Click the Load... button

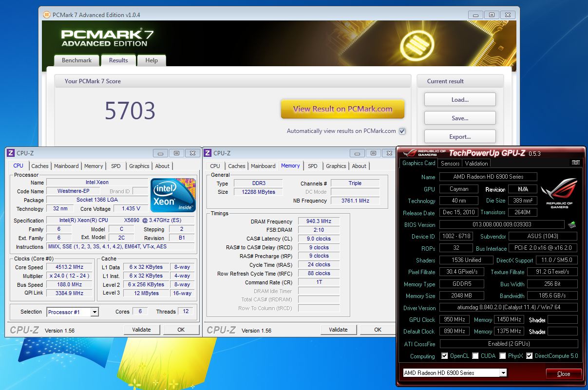coord(460,99)
